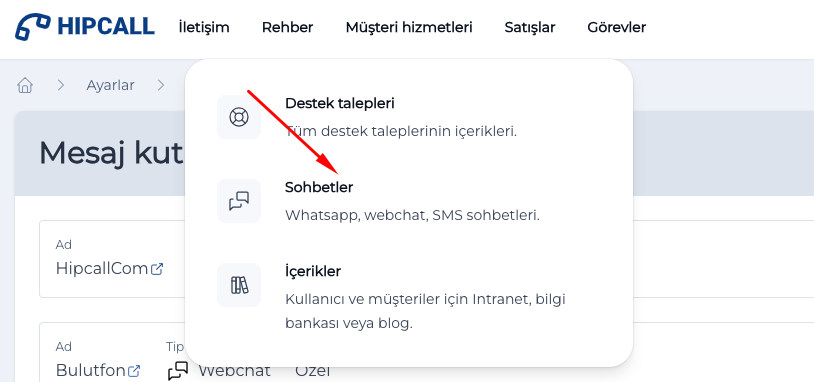The image size is (814, 382).
Task: Click the lifebuoy icon for Destek talepleri
Action: pyautogui.click(x=239, y=117)
